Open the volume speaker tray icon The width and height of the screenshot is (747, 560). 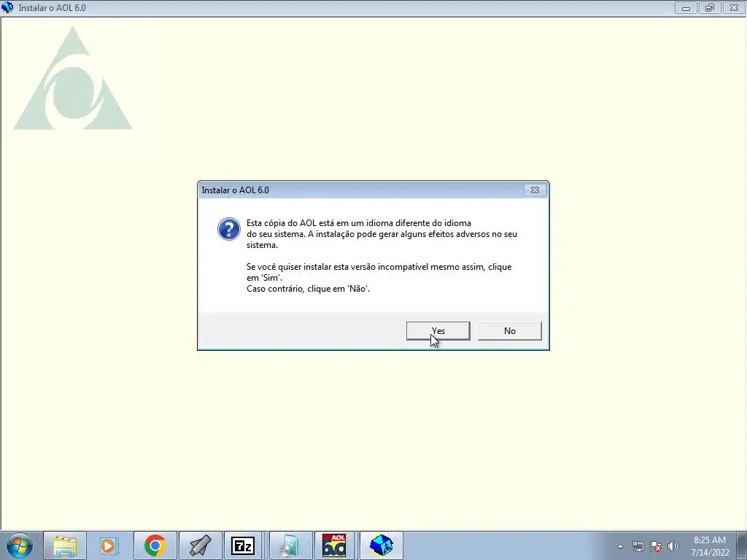click(x=673, y=546)
